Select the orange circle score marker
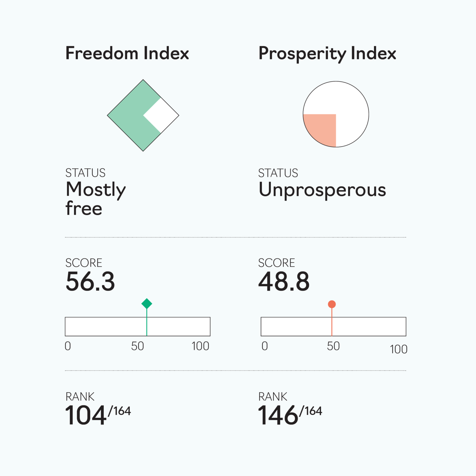 (332, 304)
